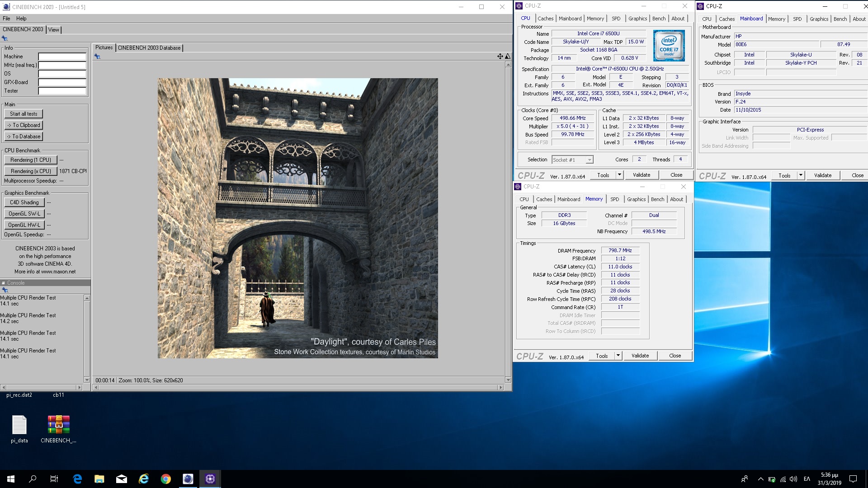868x488 pixels.
Task: Click the pin icon below CINEBENCH 2003 tab
Action: click(5, 38)
